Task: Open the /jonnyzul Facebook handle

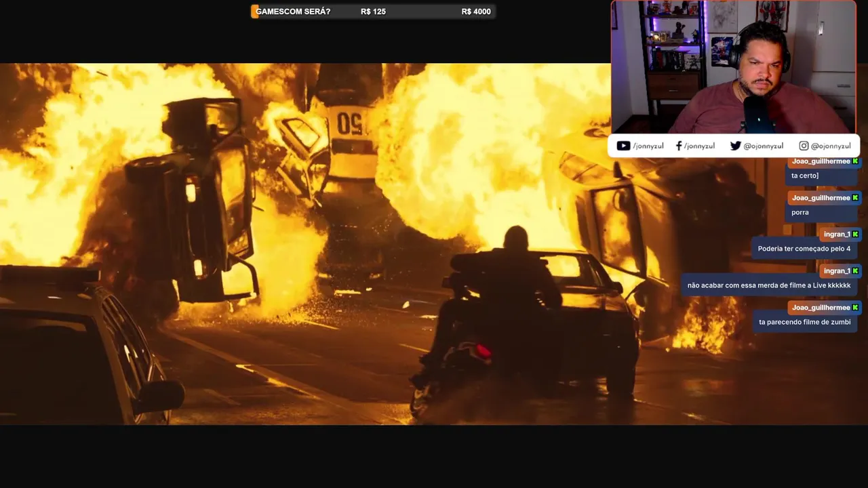Action: (699, 146)
